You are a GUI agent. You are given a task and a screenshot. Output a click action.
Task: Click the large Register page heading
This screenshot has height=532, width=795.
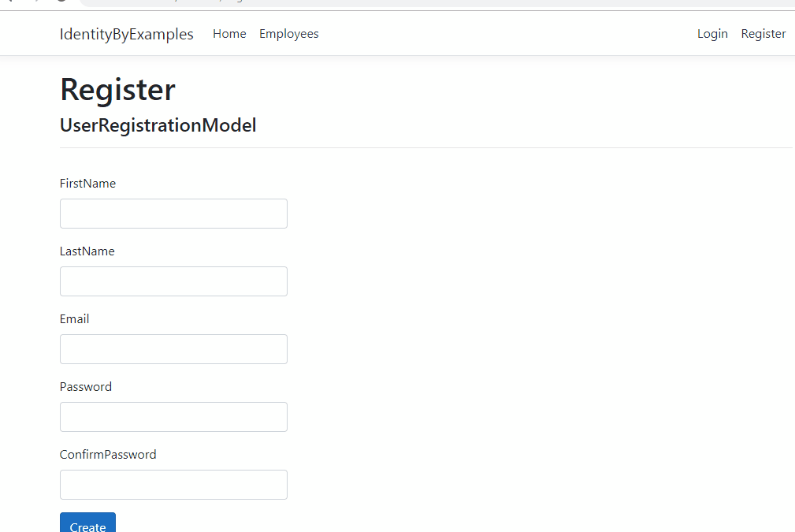point(117,90)
